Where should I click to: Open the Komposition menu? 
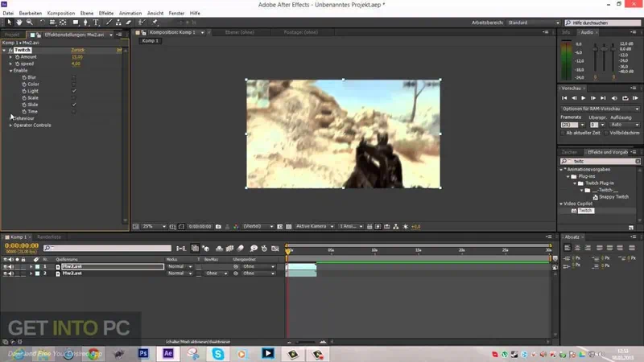click(x=61, y=14)
